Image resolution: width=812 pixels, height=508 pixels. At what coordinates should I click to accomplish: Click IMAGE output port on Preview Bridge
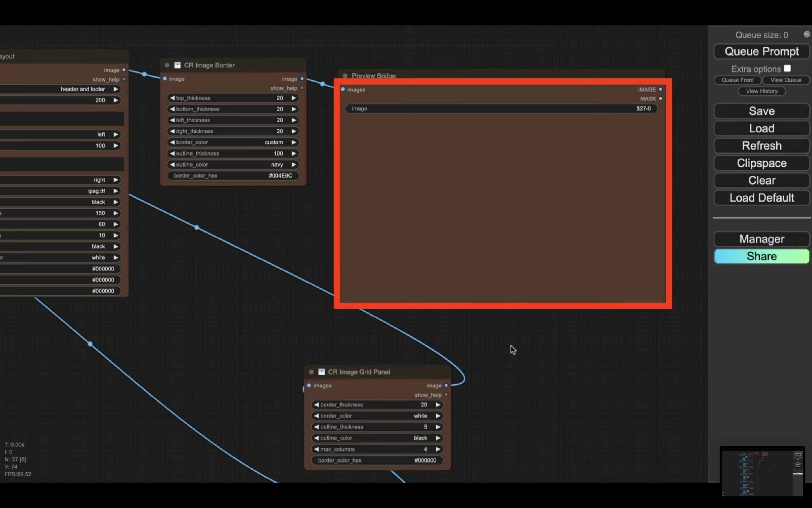pos(661,89)
